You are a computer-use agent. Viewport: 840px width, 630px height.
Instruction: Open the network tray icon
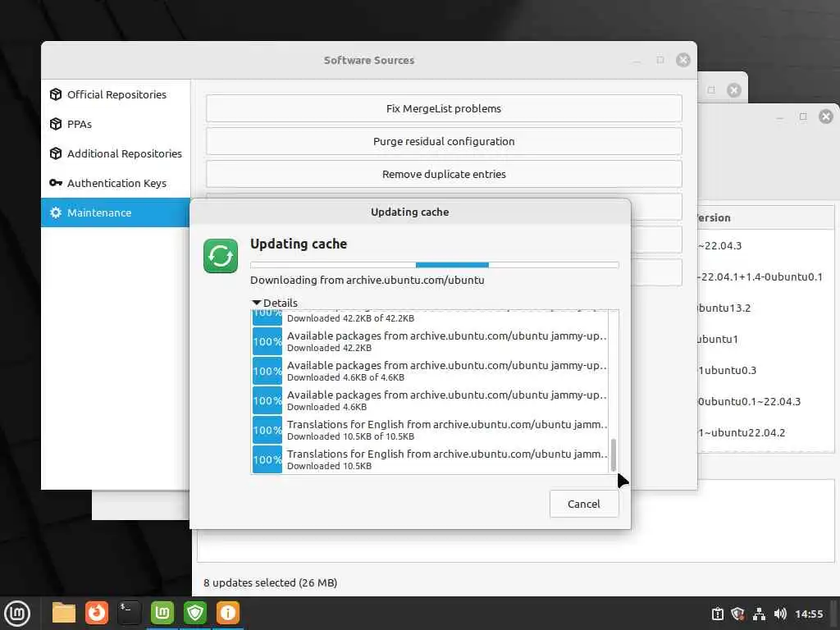759,614
